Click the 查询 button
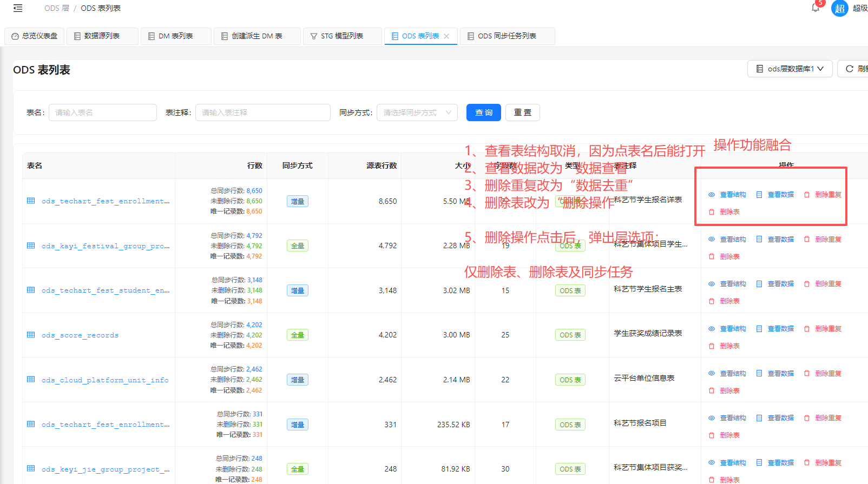The image size is (868, 484). (x=483, y=112)
